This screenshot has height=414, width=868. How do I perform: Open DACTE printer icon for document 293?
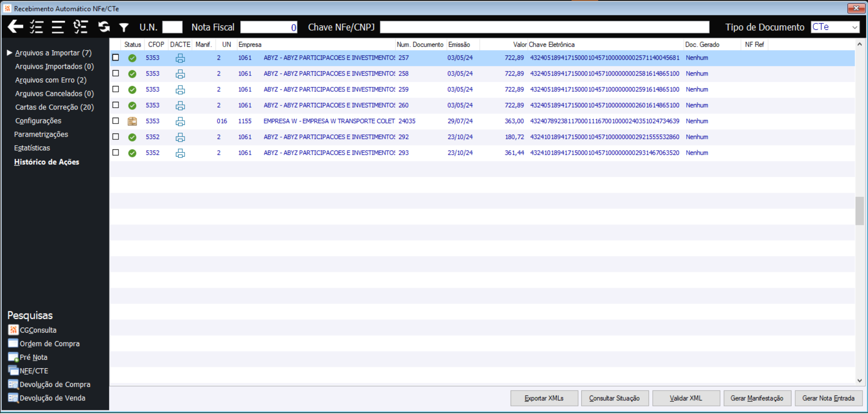180,153
